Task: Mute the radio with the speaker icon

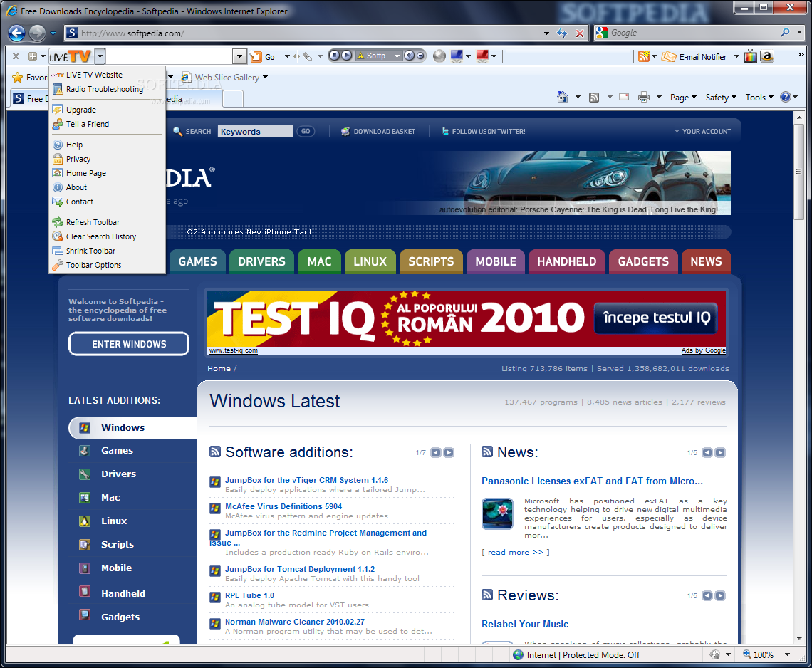Action: point(410,56)
